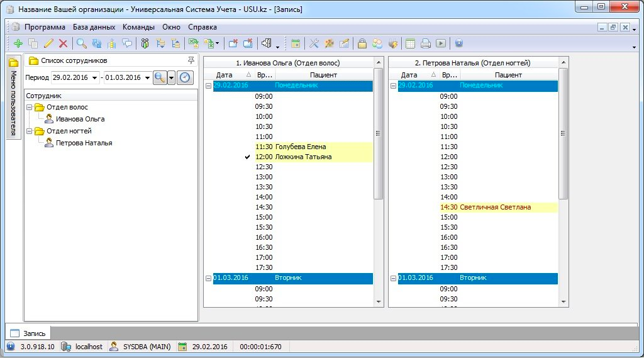Viewport: 644px width, 358px height.
Task: Open the import spreadsheet icon's dropdown arrow
Action: click(x=217, y=43)
